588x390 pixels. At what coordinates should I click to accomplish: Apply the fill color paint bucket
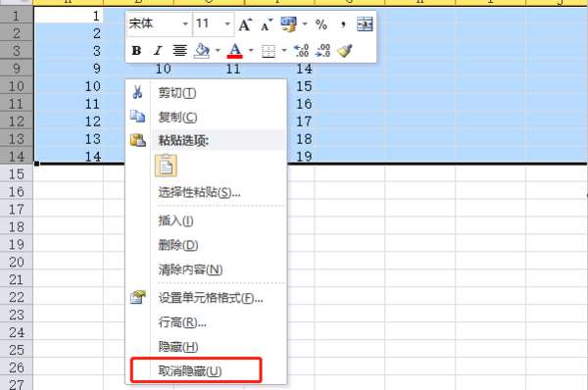pos(202,51)
